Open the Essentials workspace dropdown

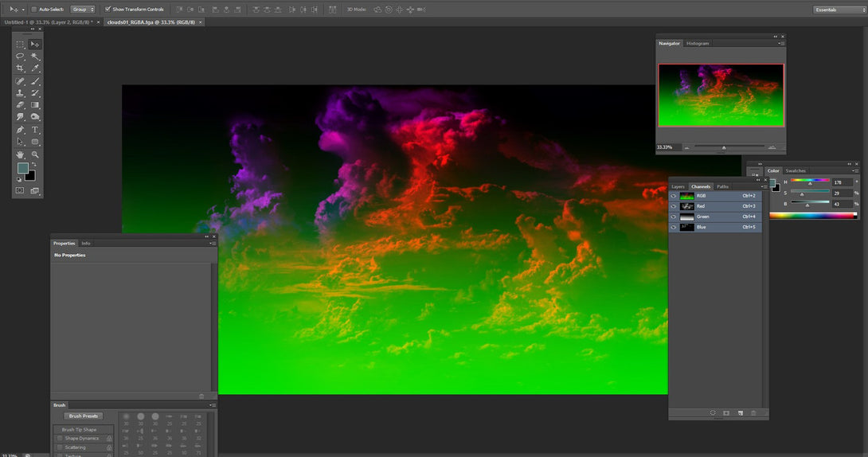pyautogui.click(x=839, y=10)
